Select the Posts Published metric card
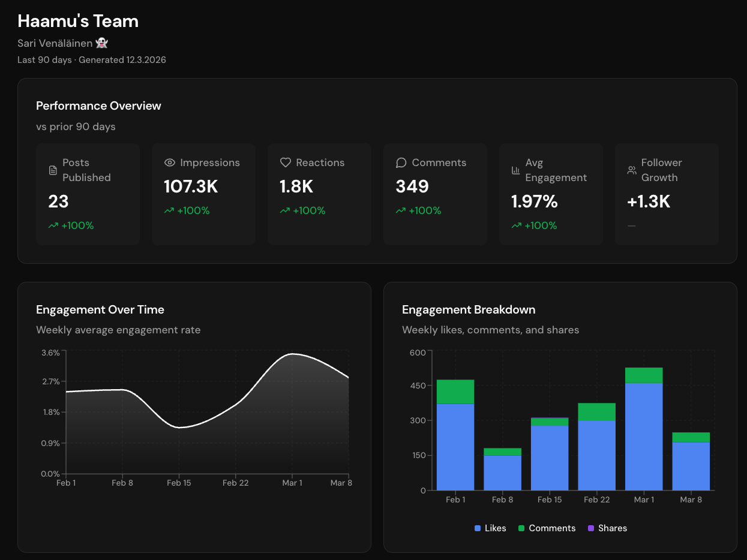This screenshot has height=560, width=747. tap(88, 194)
